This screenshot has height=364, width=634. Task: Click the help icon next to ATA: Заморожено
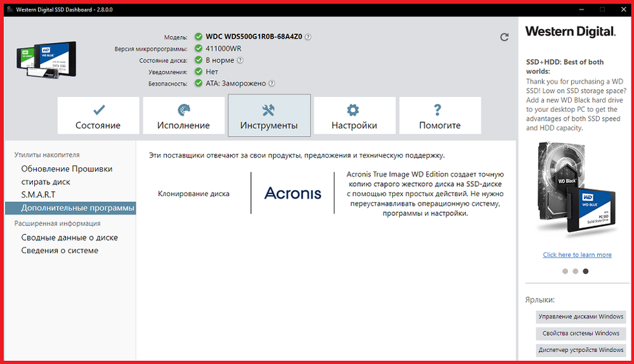coord(272,83)
